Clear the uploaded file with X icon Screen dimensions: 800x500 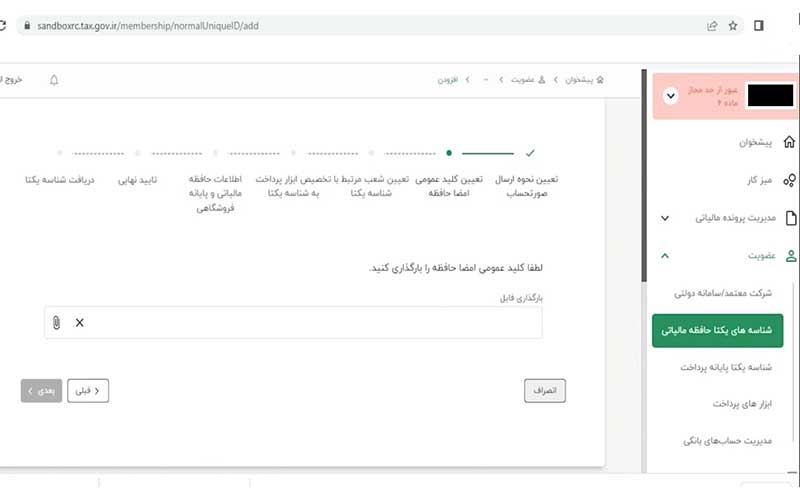[80, 322]
